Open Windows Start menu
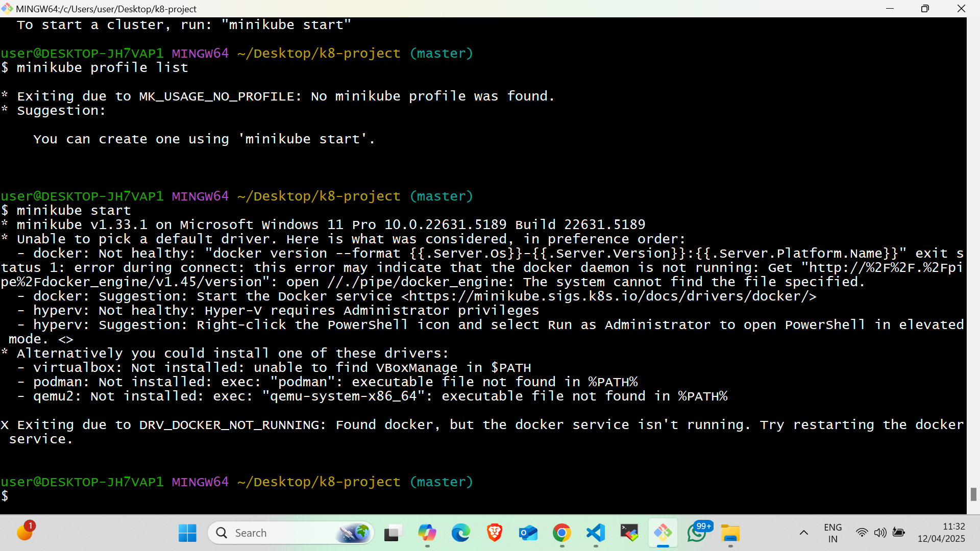Image resolution: width=980 pixels, height=551 pixels. [x=187, y=533]
